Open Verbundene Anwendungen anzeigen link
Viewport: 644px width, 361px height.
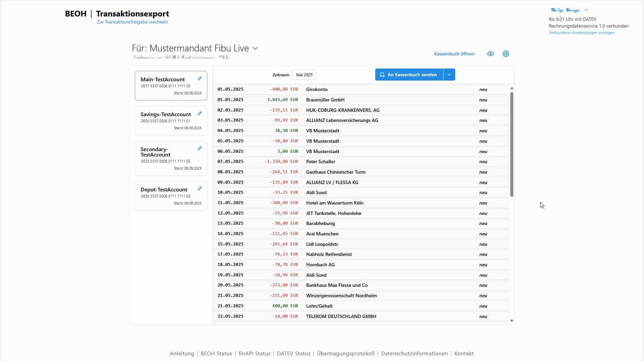point(582,33)
